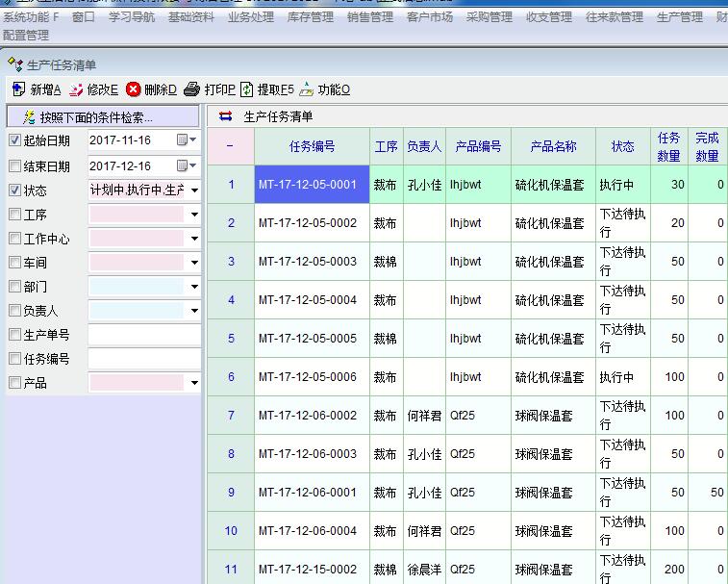Image resolution: width=728 pixels, height=584 pixels.
Task: Click the 任务编号 column header
Action: coord(312,147)
